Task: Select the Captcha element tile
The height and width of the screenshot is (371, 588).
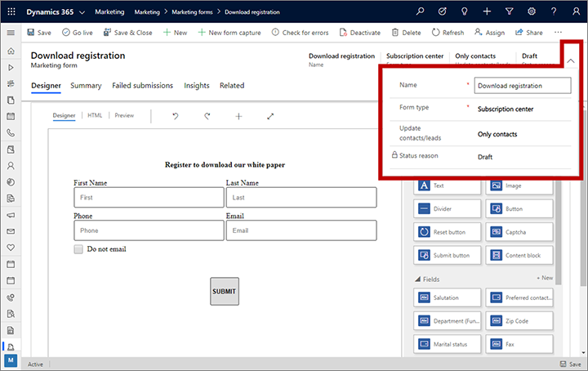Action: 519,232
